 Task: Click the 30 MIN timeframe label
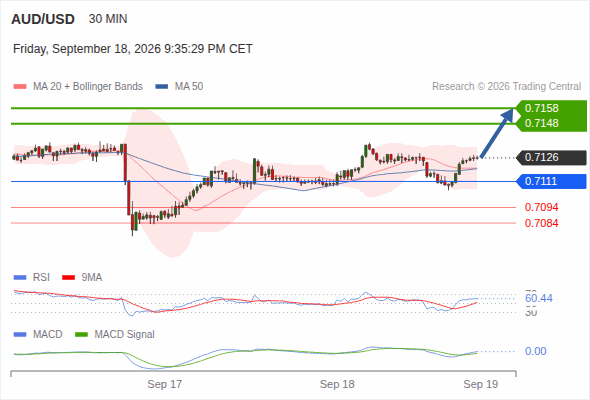[x=108, y=19]
